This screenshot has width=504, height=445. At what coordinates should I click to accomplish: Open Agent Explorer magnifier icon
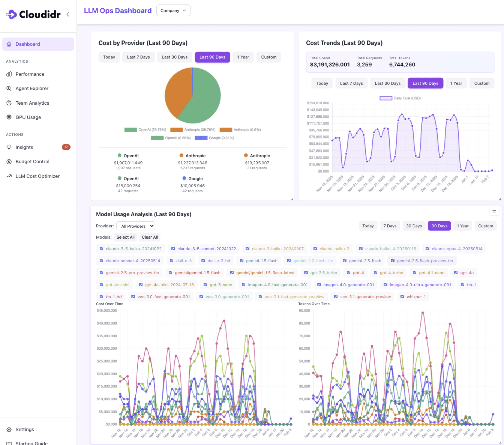pyautogui.click(x=9, y=89)
